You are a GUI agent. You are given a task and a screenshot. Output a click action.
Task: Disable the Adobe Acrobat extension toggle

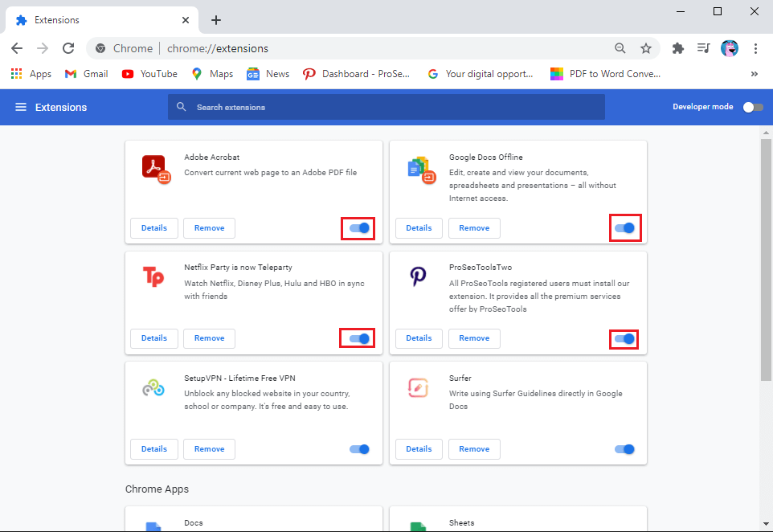(358, 227)
